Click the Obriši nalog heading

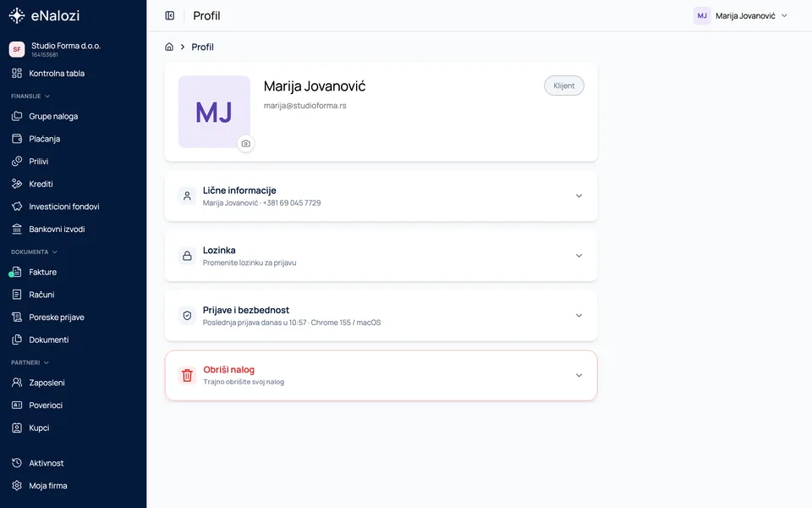click(x=229, y=370)
